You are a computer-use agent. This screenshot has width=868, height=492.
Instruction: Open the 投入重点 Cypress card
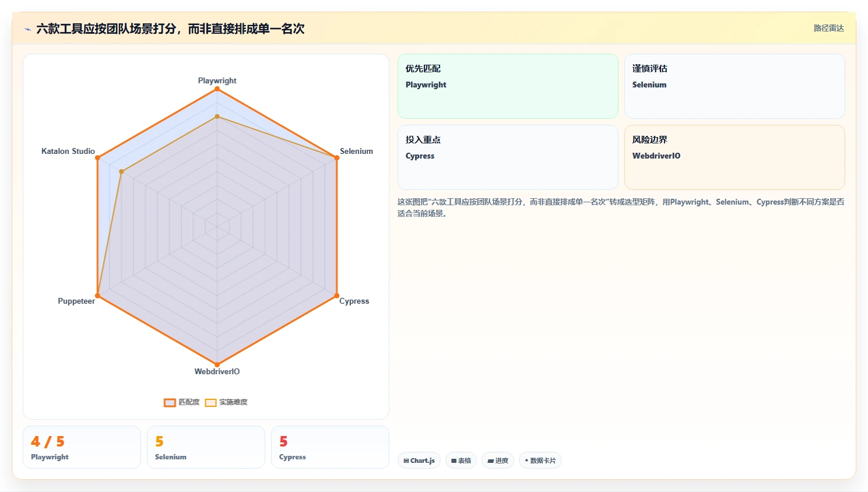click(508, 157)
